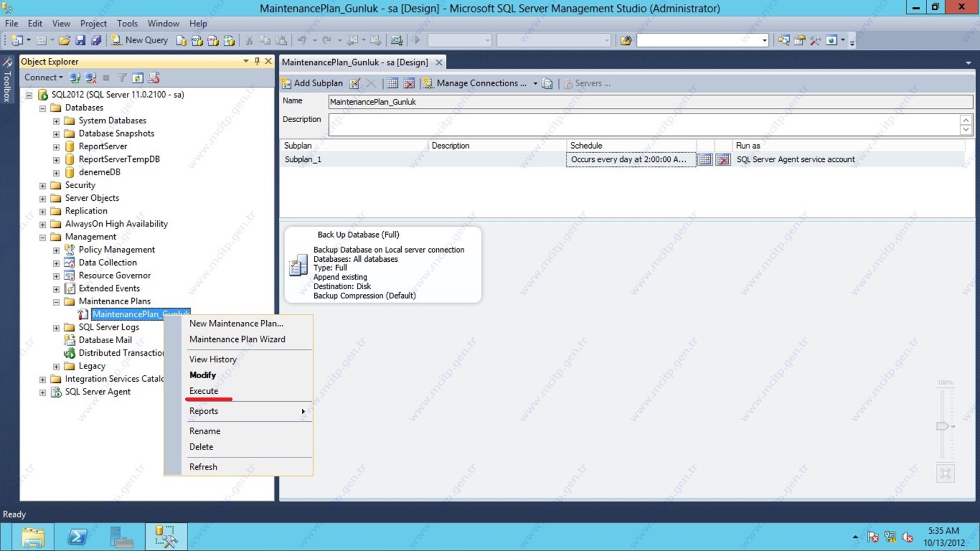Click the Refresh icon in Object Explorer
Viewport: 980px width, 551px height.
138,77
